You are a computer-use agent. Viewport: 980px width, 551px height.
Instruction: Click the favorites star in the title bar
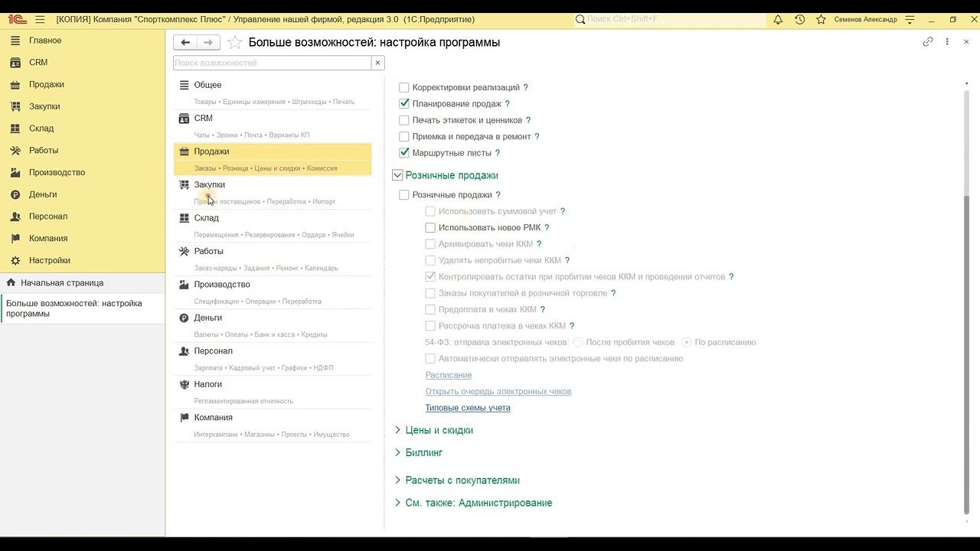tap(821, 19)
